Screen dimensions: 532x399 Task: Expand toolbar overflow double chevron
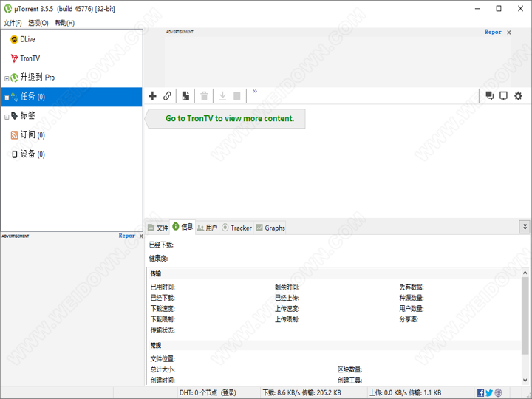coord(255,91)
